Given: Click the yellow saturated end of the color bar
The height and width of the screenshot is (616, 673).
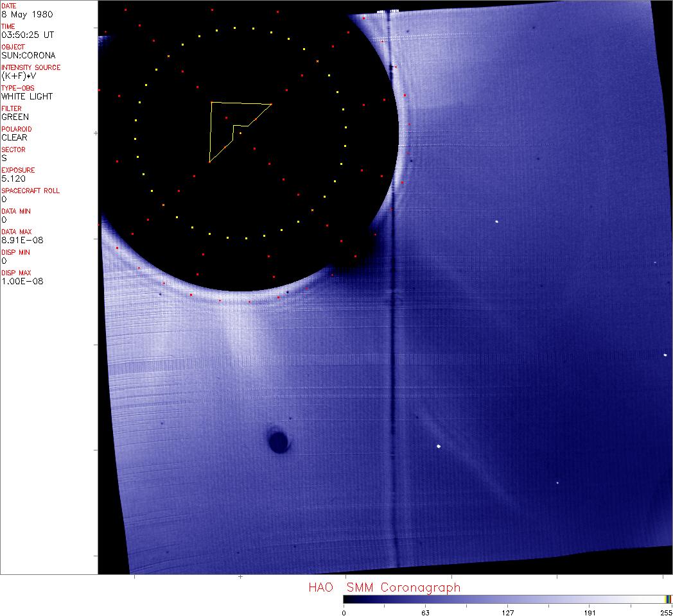Looking at the screenshot, I should [668, 599].
